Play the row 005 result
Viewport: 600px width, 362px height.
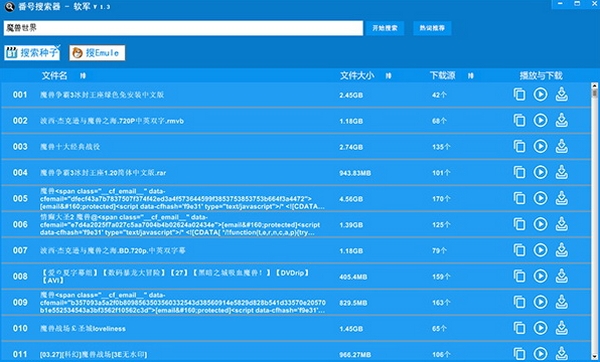pos(540,198)
